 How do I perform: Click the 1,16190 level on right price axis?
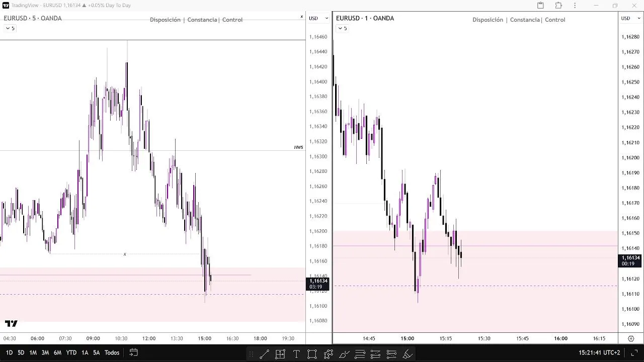pos(630,173)
